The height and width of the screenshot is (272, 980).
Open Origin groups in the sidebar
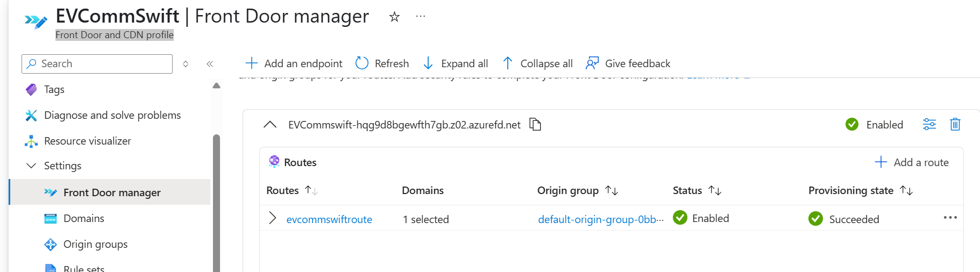pos(96,244)
